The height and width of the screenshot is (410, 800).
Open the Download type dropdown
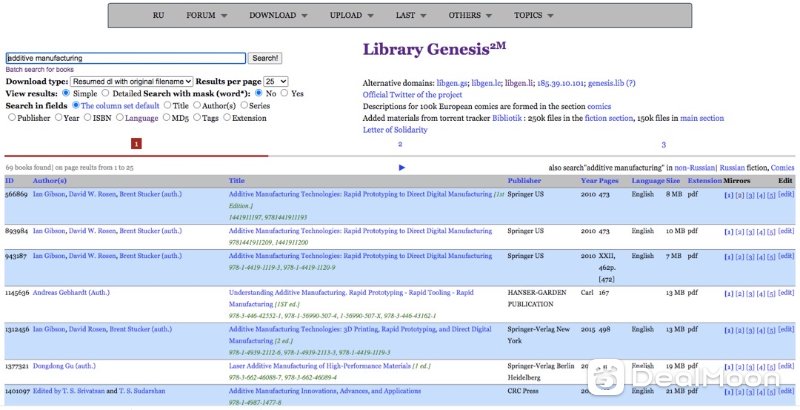point(132,82)
